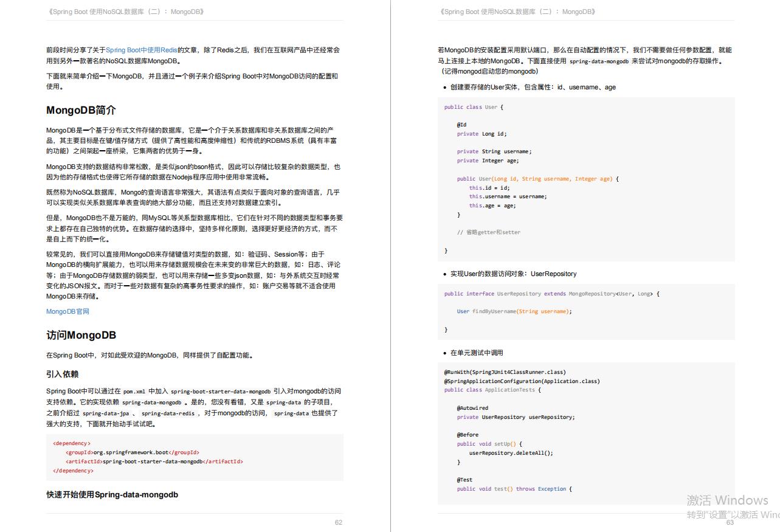Click the bullet '实现User的数据访问对象：UserRepository' text
The height and width of the screenshot is (532, 780).
tap(514, 274)
